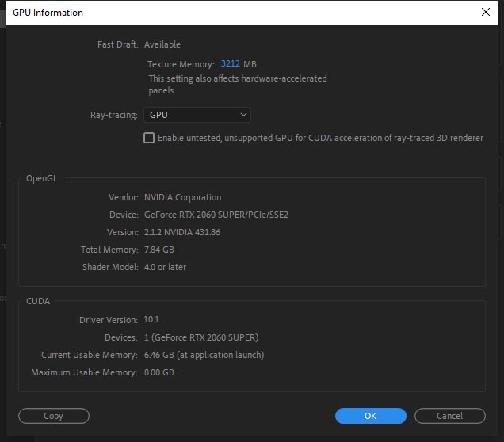Click the Total Memory value "7.84 GB"
Viewport: 504px width, 442px height.
point(159,250)
